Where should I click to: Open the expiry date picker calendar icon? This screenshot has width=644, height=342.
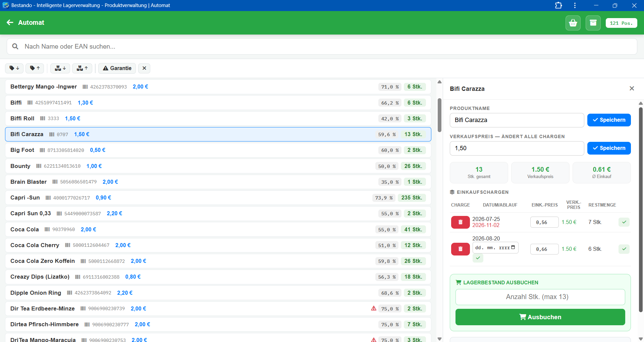(x=513, y=247)
